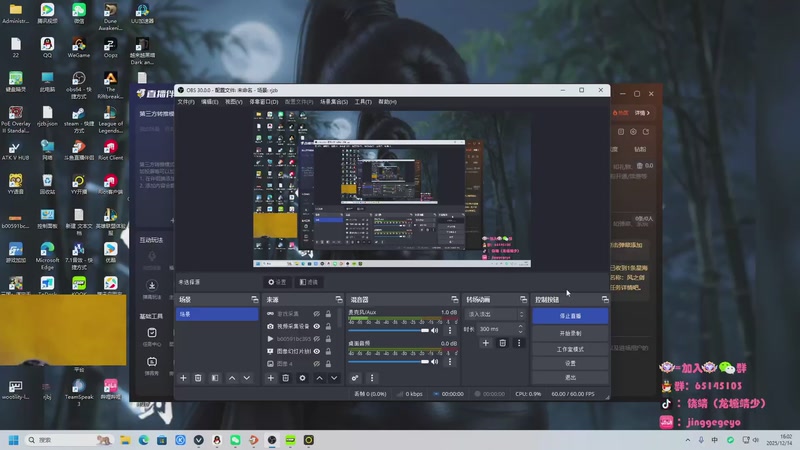Open source properties gear icon

302,378
